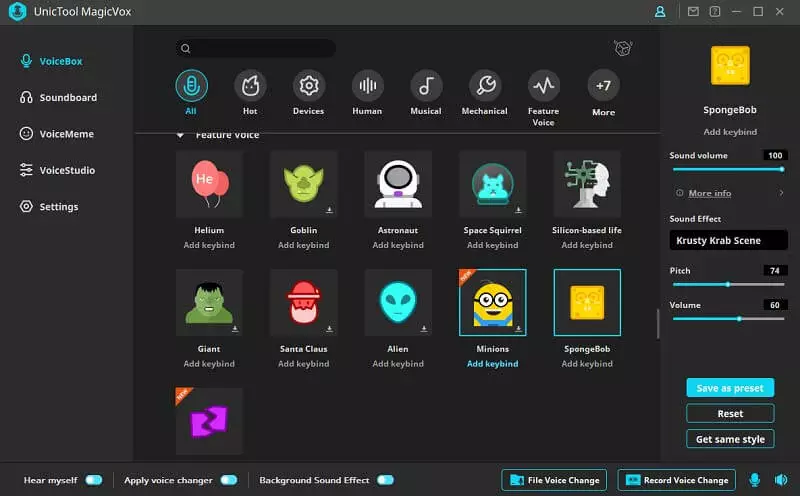This screenshot has width=800, height=496.
Task: Open Settings from the sidebar
Action: [x=49, y=207]
